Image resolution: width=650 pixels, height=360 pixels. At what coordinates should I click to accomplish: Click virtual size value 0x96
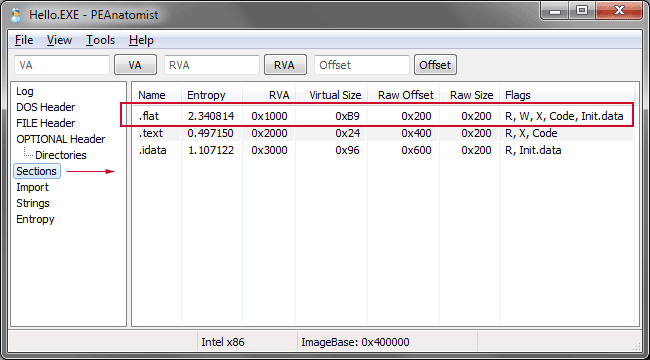point(347,150)
